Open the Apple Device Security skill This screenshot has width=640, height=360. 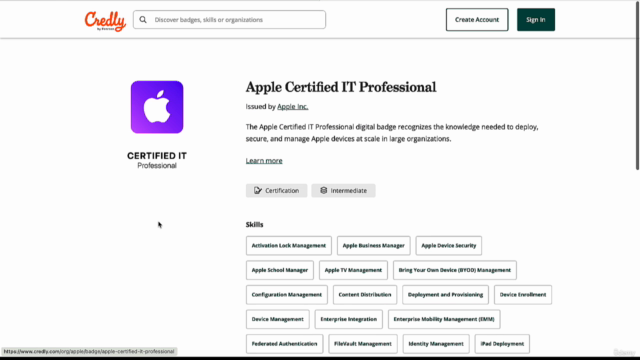(449, 246)
